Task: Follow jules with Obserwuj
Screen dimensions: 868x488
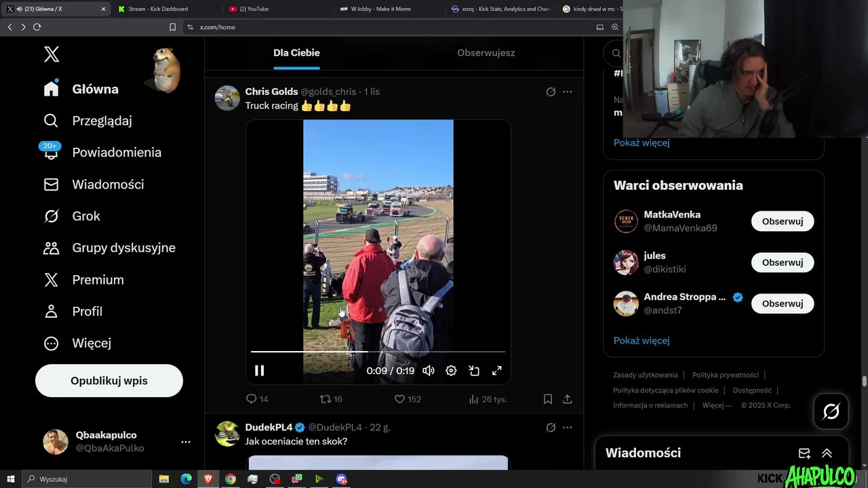Action: pos(783,262)
